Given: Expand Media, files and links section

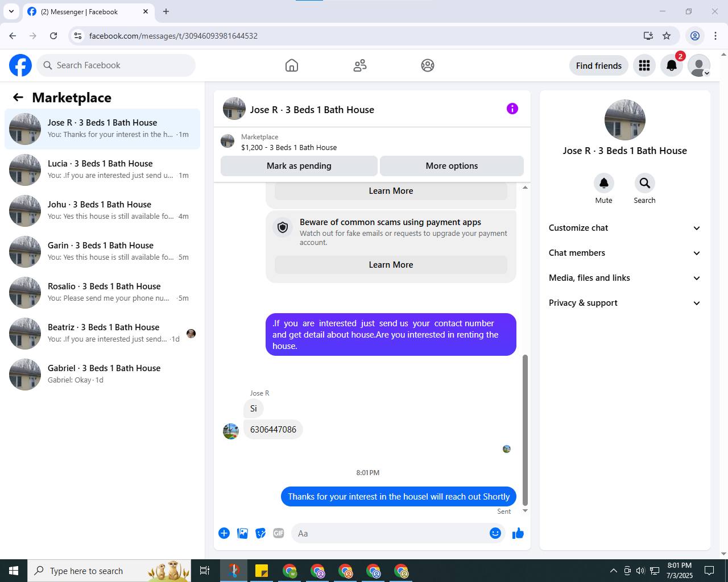Looking at the screenshot, I should [624, 278].
